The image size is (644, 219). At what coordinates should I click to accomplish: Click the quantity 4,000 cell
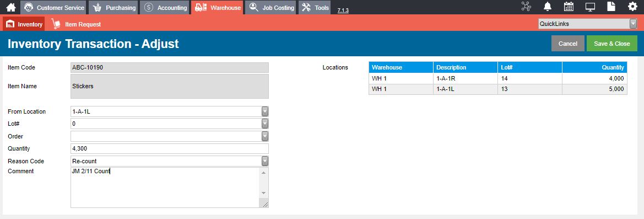point(595,78)
